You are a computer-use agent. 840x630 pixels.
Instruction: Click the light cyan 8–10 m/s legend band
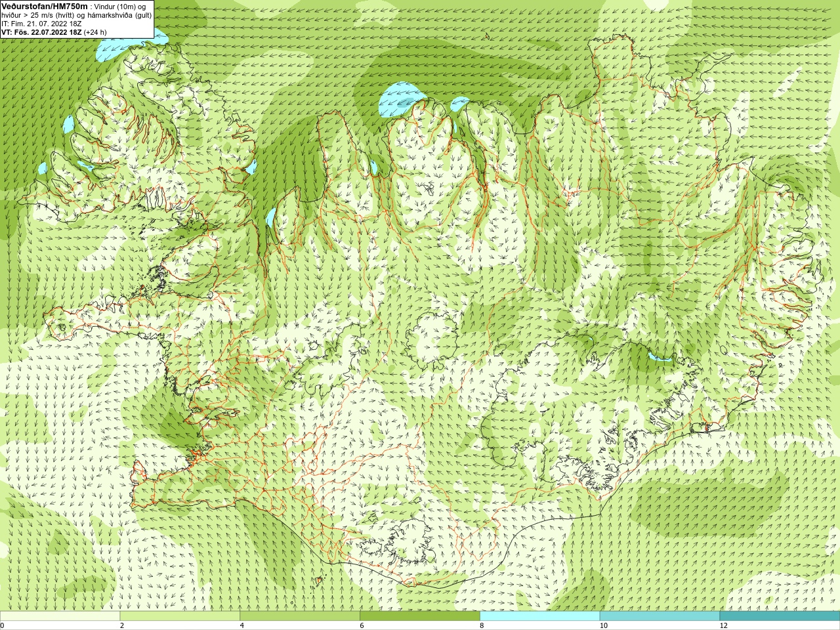coord(540,616)
